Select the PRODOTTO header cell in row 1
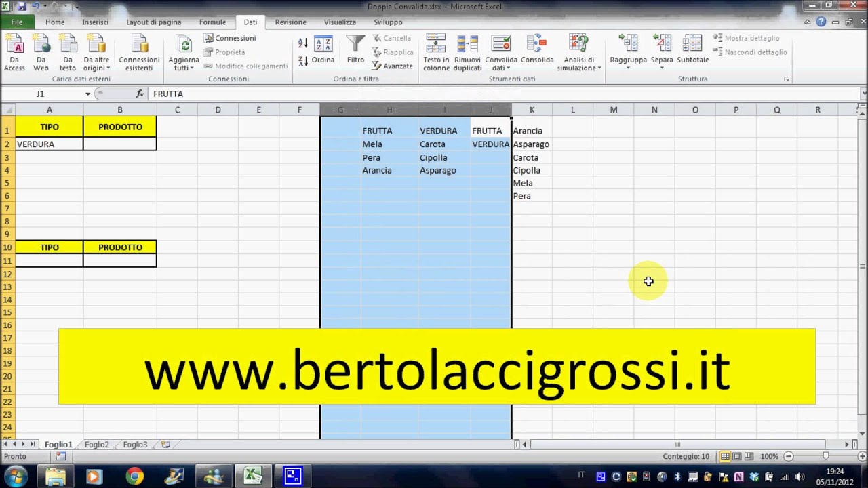 pos(120,127)
